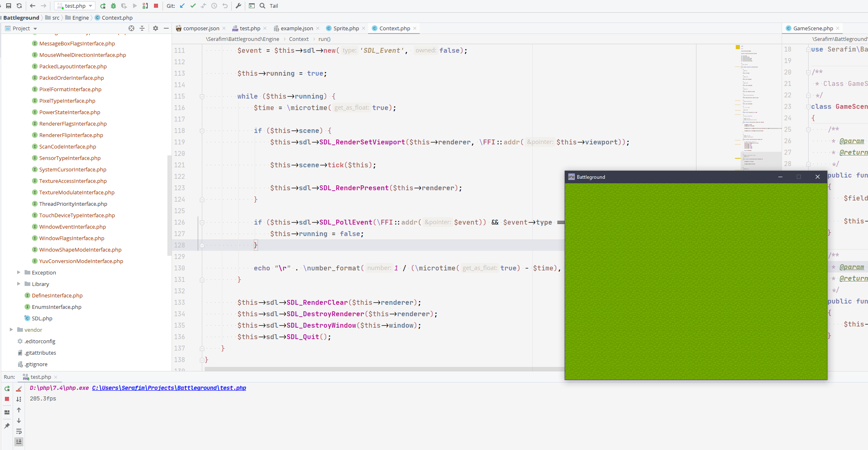Viewport: 868px width, 450px height.
Task: Expand the Library folder in project tree
Action: pos(18,283)
